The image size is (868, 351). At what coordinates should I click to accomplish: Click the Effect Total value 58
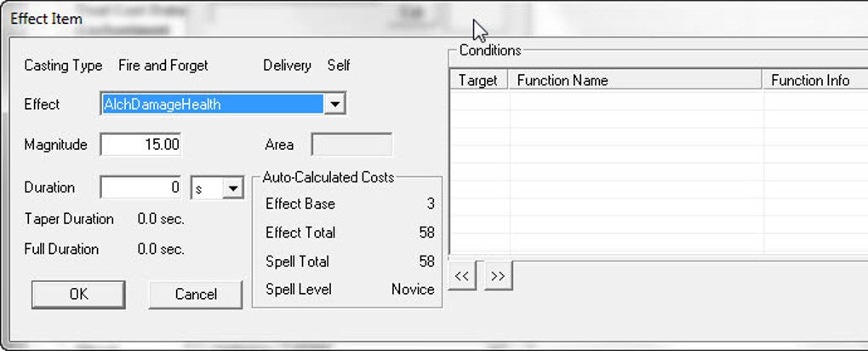tap(427, 233)
